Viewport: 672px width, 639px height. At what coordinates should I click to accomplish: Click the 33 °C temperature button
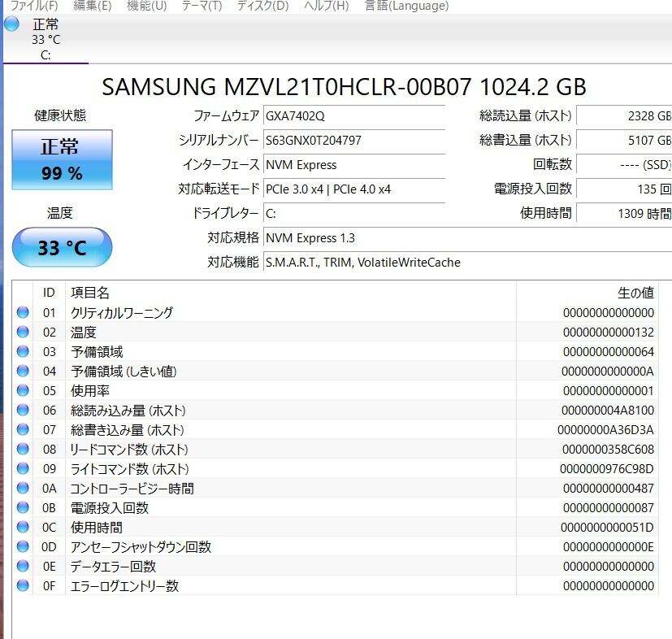62,247
